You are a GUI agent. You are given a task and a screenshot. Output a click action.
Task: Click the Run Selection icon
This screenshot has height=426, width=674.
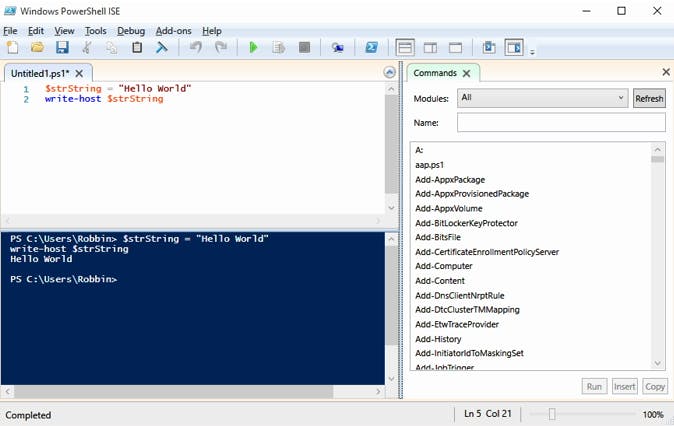pyautogui.click(x=279, y=47)
